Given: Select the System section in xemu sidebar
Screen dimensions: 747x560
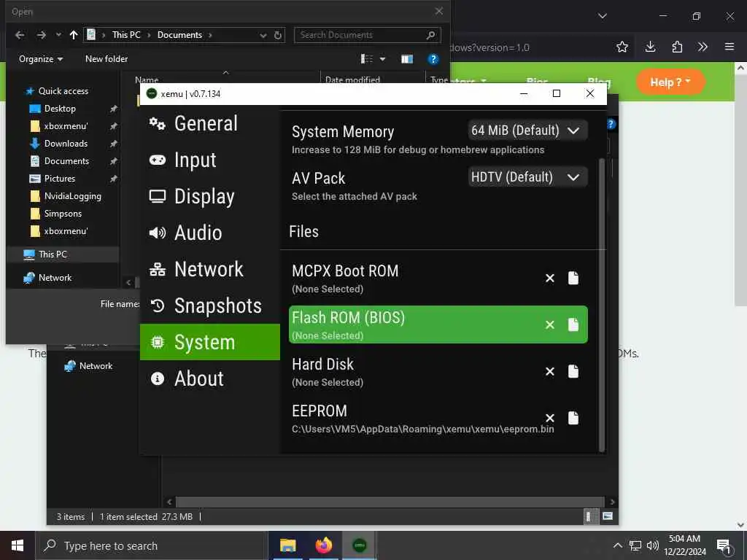Looking at the screenshot, I should 209,342.
